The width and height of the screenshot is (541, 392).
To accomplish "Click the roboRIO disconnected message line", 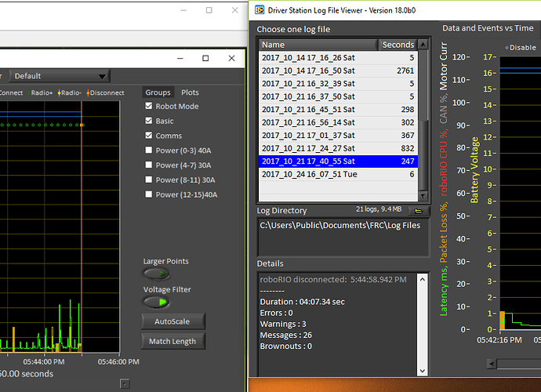I will pyautogui.click(x=333, y=280).
